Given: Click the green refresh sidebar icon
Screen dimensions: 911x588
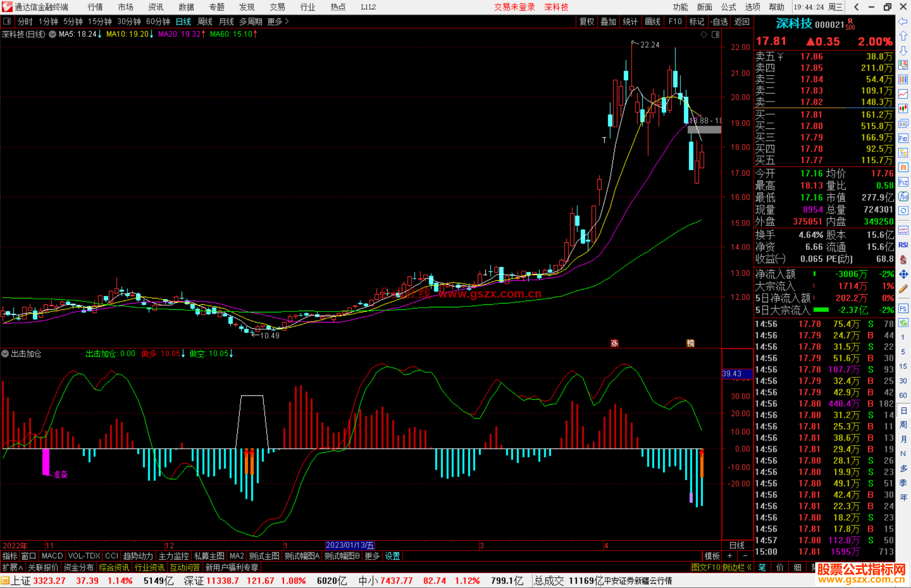Looking at the screenshot, I should (903, 323).
